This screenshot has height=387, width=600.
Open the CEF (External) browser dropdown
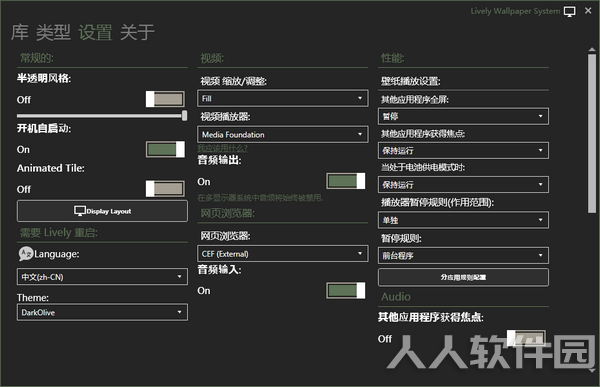[x=283, y=254]
